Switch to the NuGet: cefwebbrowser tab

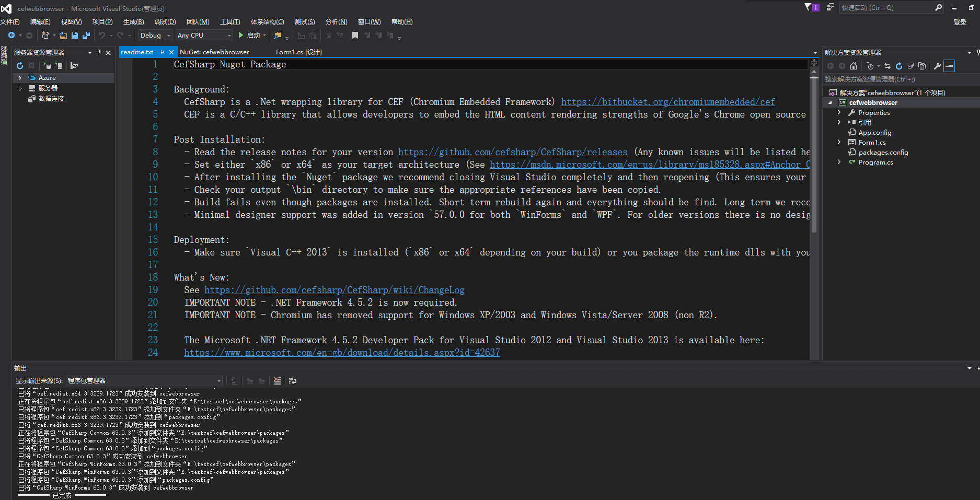pyautogui.click(x=214, y=52)
